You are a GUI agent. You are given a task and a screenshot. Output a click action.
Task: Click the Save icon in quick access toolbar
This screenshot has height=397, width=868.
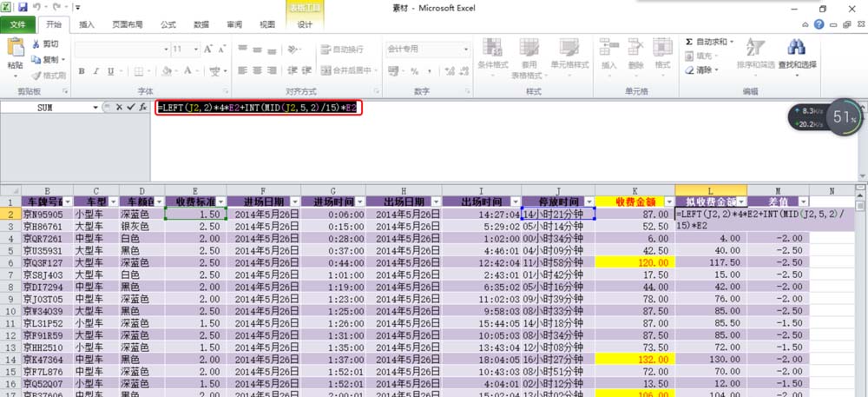pos(23,7)
